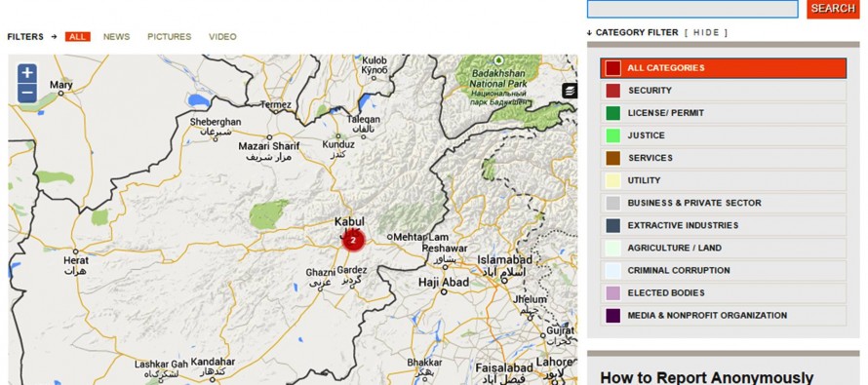Filter by Media & Nonprofit Organization
868x385 pixels.
(x=723, y=316)
